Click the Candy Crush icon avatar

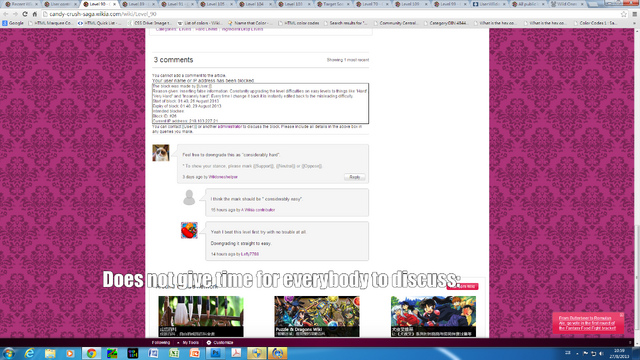(x=189, y=230)
